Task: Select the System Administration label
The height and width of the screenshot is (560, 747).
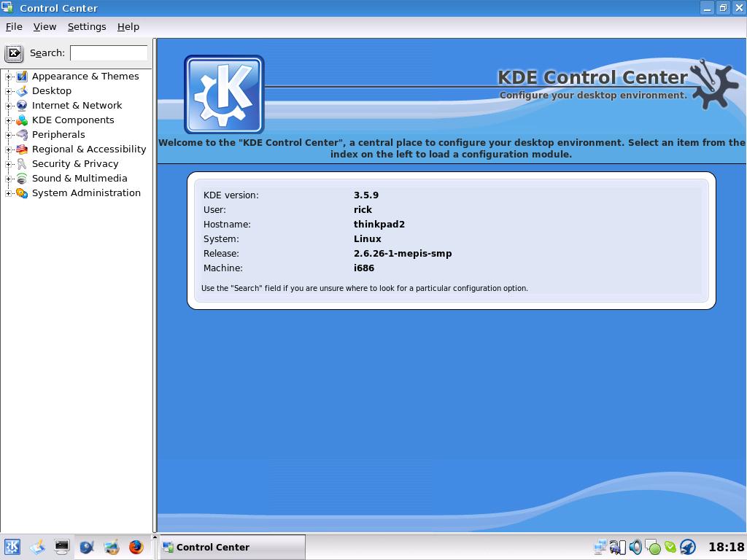Action: [86, 192]
